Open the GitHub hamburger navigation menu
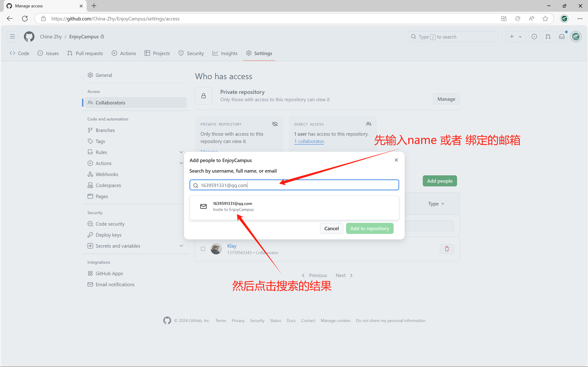 (12, 37)
